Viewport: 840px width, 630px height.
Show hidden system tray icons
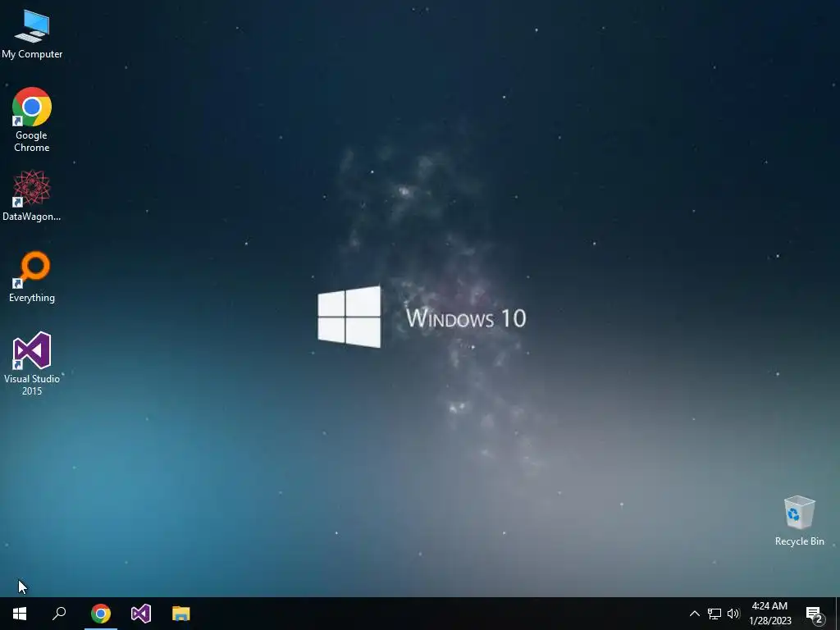pyautogui.click(x=694, y=614)
